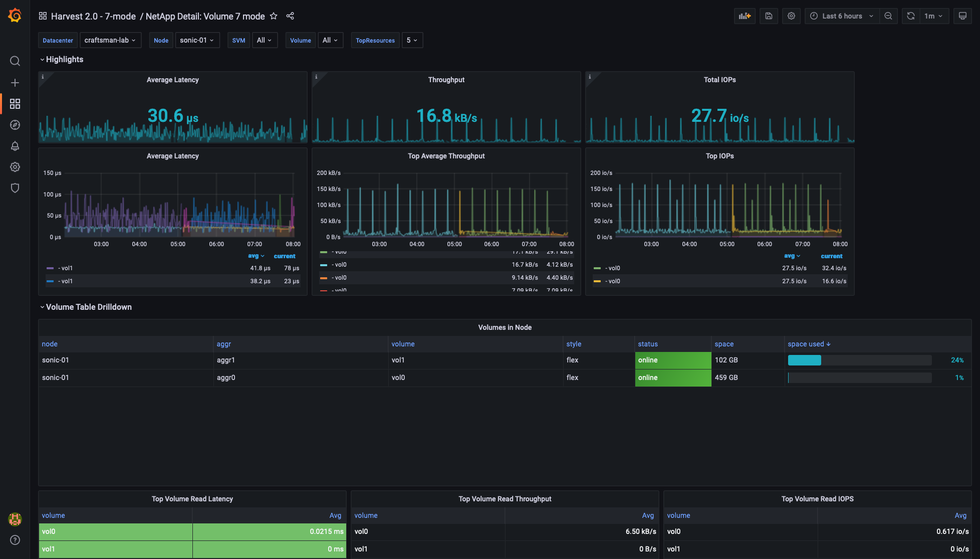
Task: Click the add panel icon
Action: (x=745, y=16)
